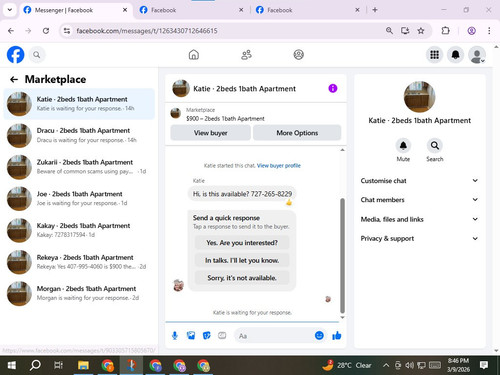Mute the Katie conversation
The image size is (500, 375).
tap(403, 145)
